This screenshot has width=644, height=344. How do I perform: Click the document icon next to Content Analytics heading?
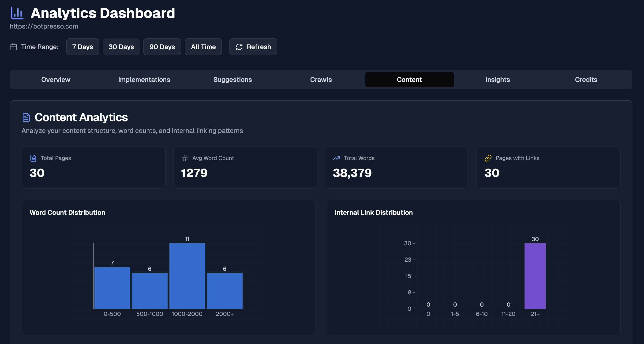pos(26,117)
